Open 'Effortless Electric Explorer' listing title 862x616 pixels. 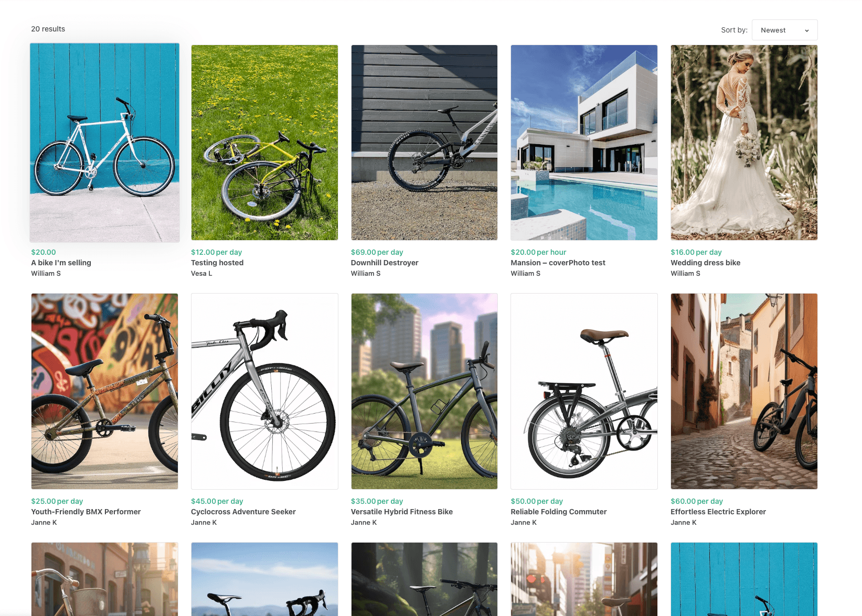[718, 512]
